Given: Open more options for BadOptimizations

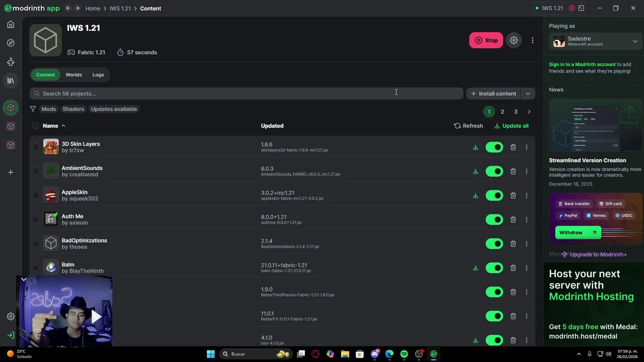Looking at the screenshot, I should coord(527,244).
